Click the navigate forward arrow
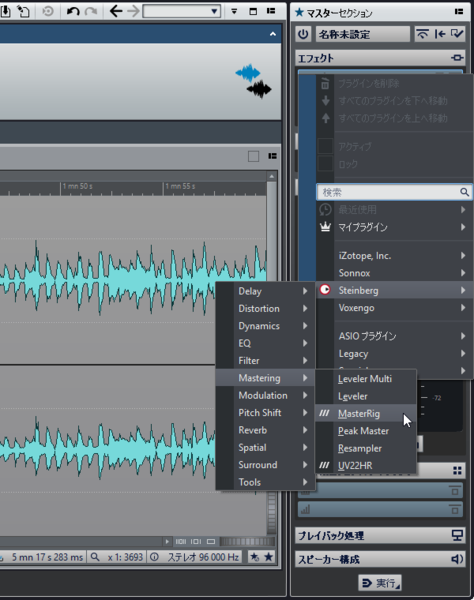The height and width of the screenshot is (600, 474). pos(133,11)
